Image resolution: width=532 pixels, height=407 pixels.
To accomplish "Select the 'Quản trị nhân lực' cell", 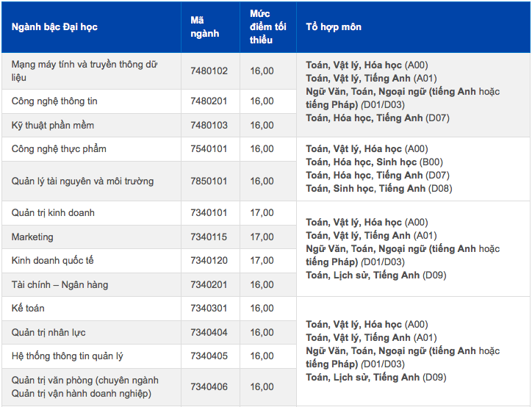I will 48,333.
